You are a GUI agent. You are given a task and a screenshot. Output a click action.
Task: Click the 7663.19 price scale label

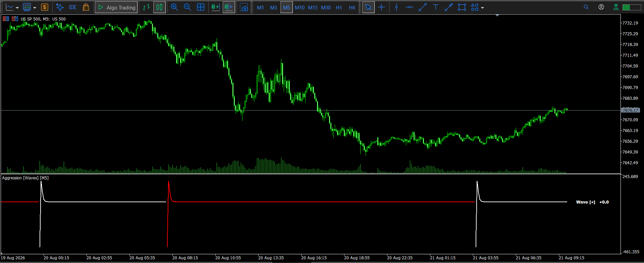tap(630, 131)
